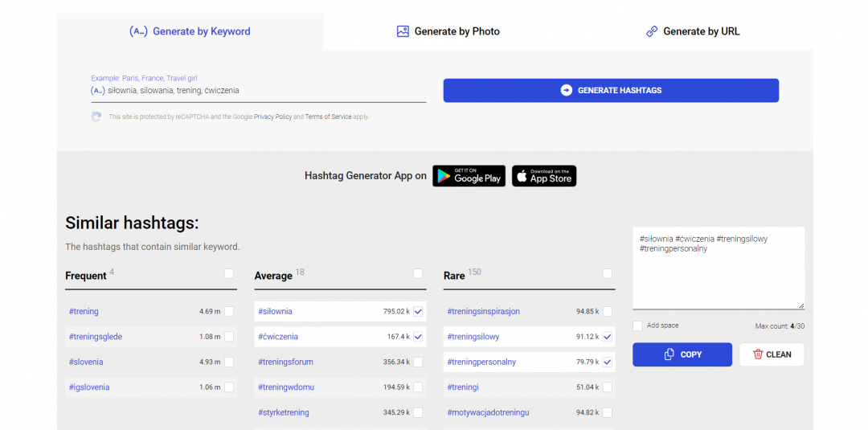Open the Privacy Policy link
The width and height of the screenshot is (868, 430).
pos(272,117)
